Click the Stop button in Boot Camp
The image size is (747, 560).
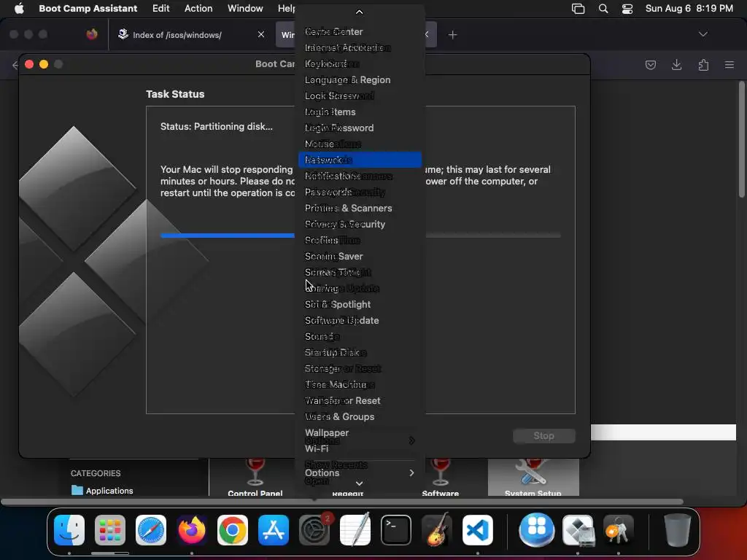click(543, 436)
